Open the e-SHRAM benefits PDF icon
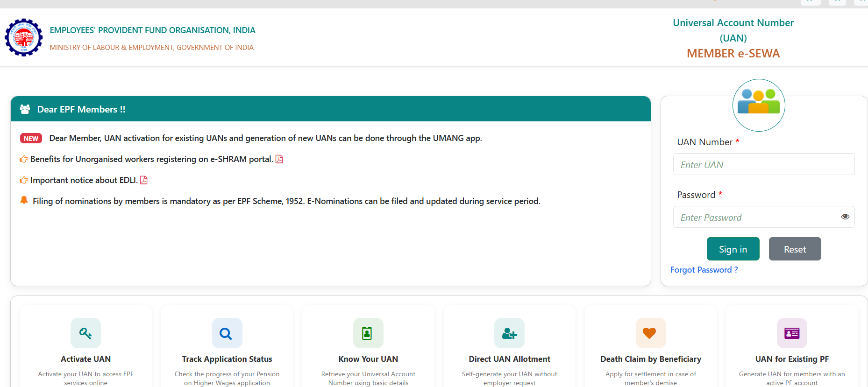 tap(279, 159)
